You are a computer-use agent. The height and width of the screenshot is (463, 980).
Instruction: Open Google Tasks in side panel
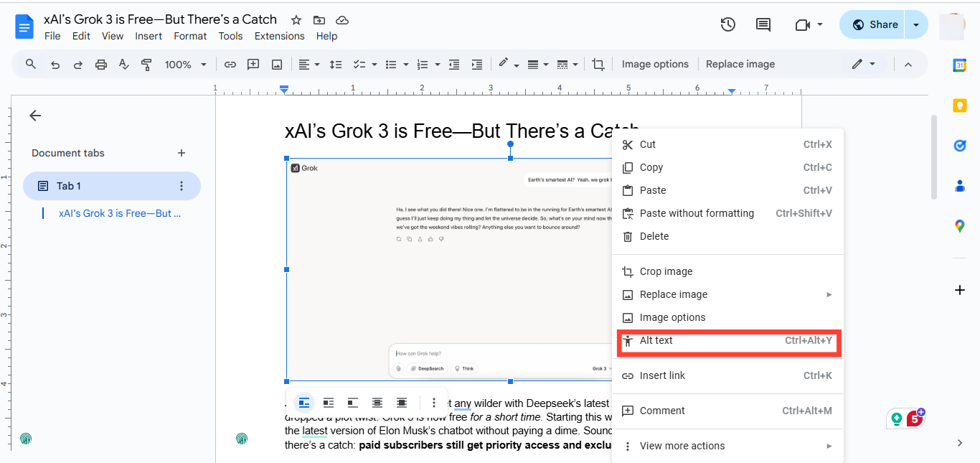coord(960,146)
